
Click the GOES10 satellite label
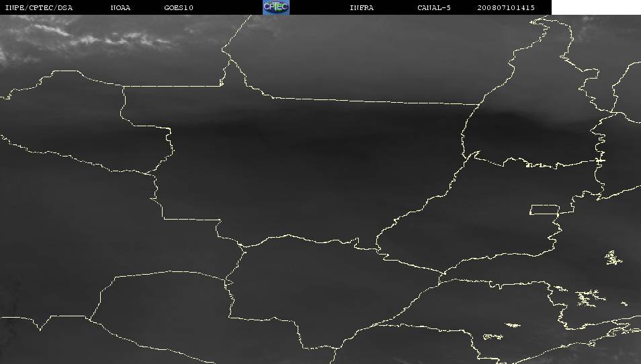point(179,8)
